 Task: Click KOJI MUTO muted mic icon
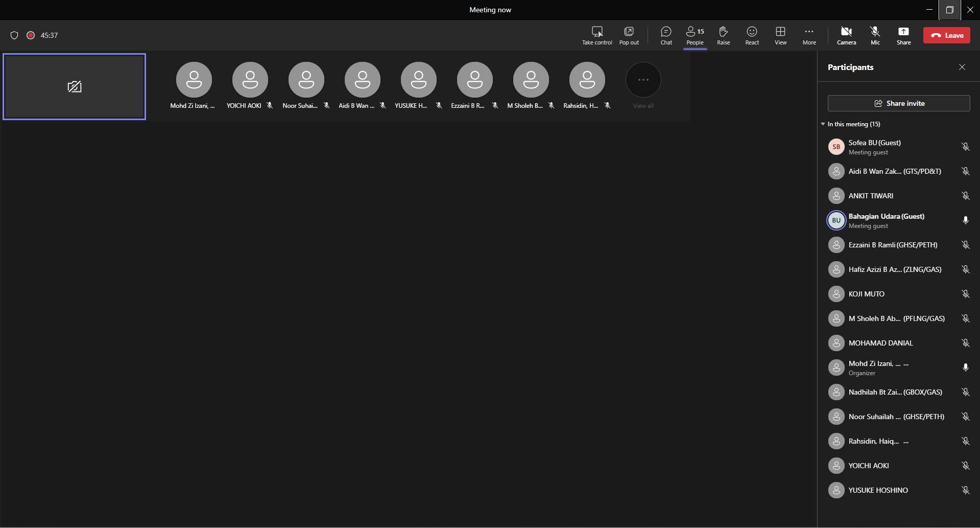click(x=965, y=294)
